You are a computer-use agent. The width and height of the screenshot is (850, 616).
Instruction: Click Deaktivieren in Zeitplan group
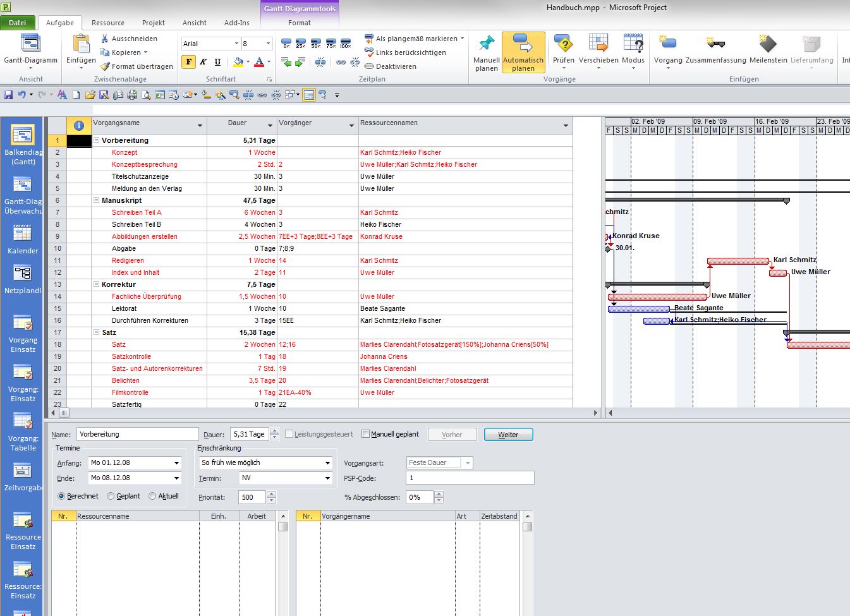tap(391, 66)
